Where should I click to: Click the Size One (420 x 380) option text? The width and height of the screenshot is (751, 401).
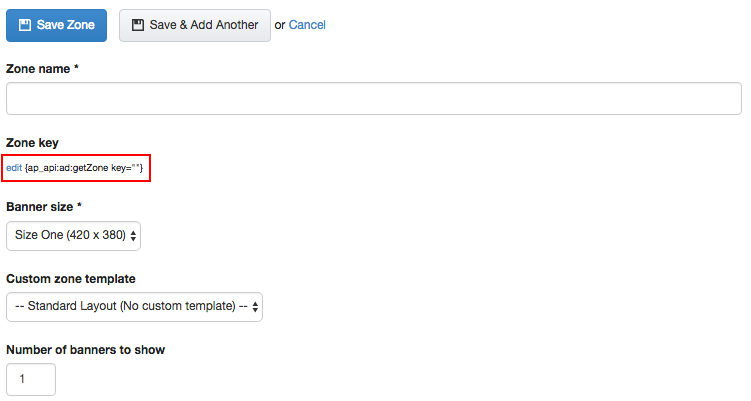(x=70, y=235)
